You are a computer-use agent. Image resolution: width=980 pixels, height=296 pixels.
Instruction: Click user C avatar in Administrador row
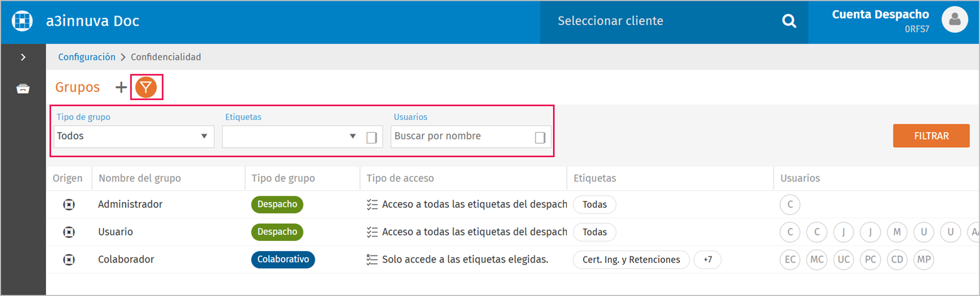(x=790, y=205)
